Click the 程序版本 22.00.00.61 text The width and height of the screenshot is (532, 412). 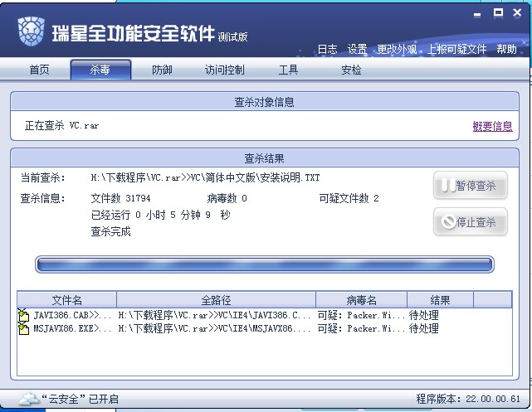pyautogui.click(x=468, y=399)
